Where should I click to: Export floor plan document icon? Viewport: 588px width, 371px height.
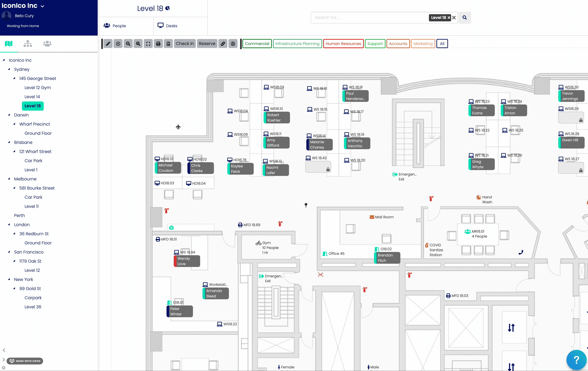[168, 44]
